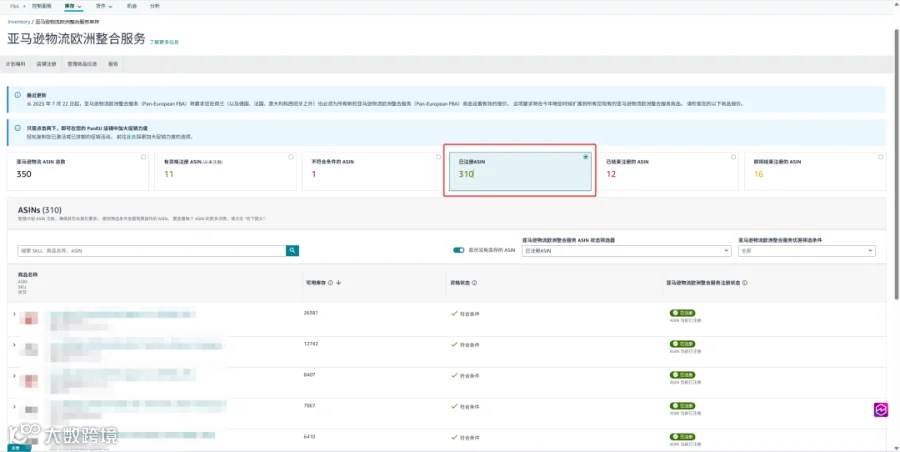Open the 货件 dropdown in top navigation
Viewport: 900px width, 452px height.
pyautogui.click(x=104, y=6)
